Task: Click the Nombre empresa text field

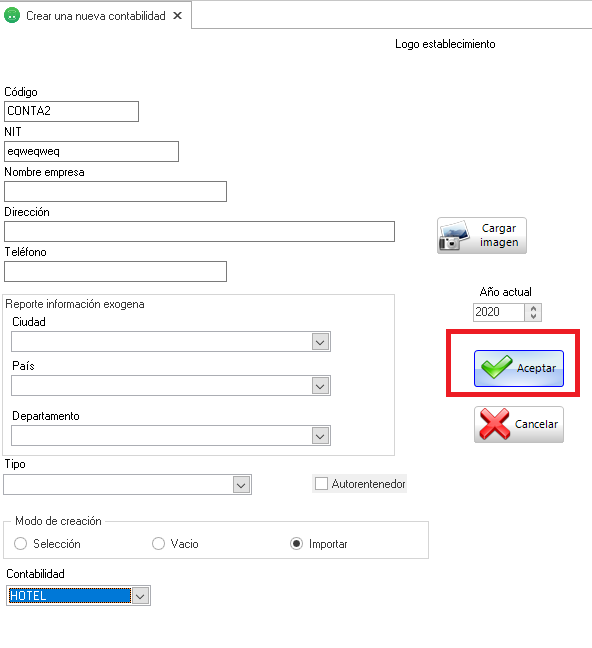Action: (115, 192)
